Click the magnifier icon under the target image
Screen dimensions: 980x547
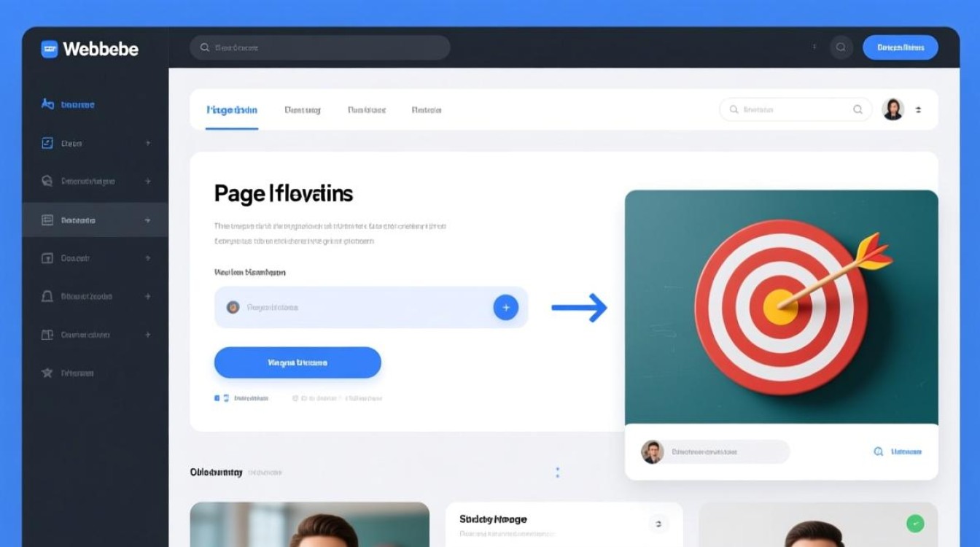879,452
